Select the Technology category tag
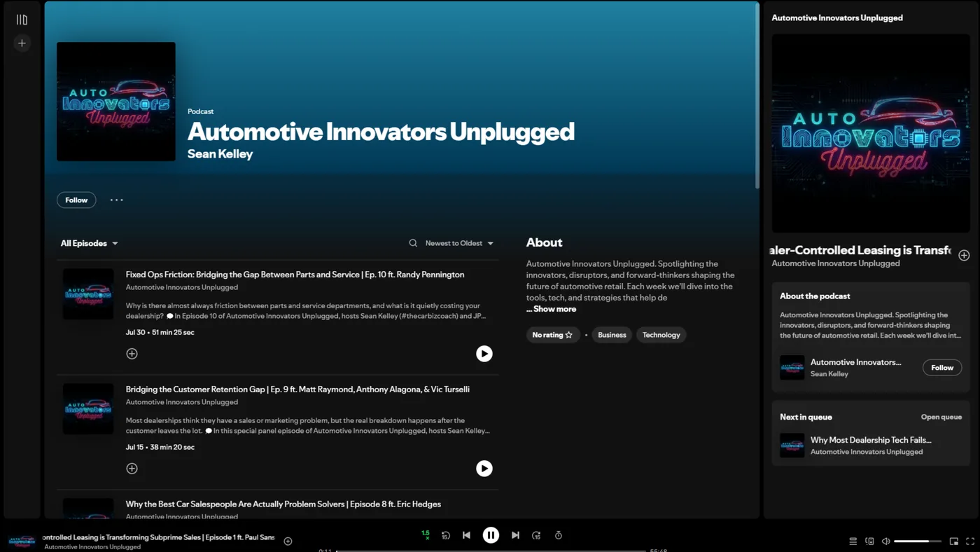The height and width of the screenshot is (552, 980). (x=661, y=335)
